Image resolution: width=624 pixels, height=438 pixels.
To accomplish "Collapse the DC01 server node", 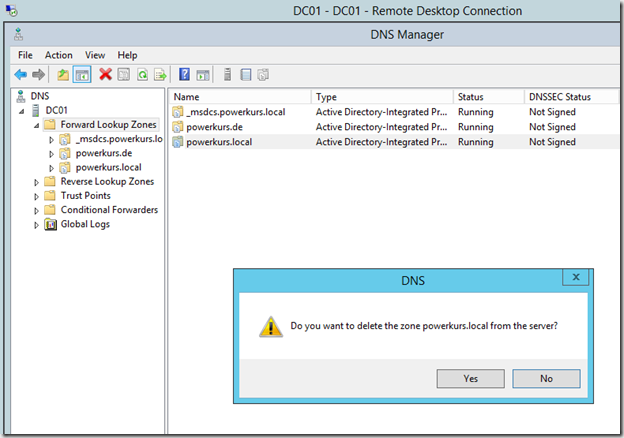I will (x=21, y=111).
